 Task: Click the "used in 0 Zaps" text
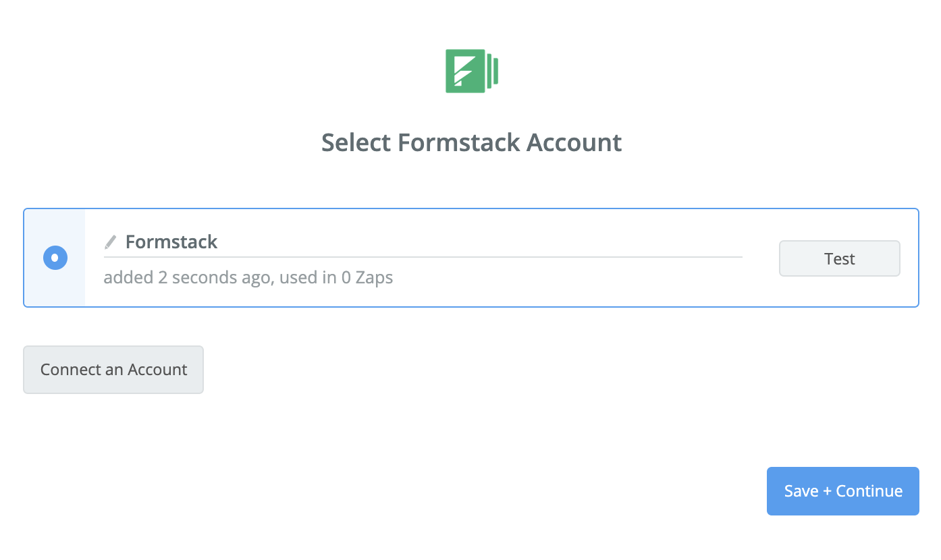coord(336,277)
